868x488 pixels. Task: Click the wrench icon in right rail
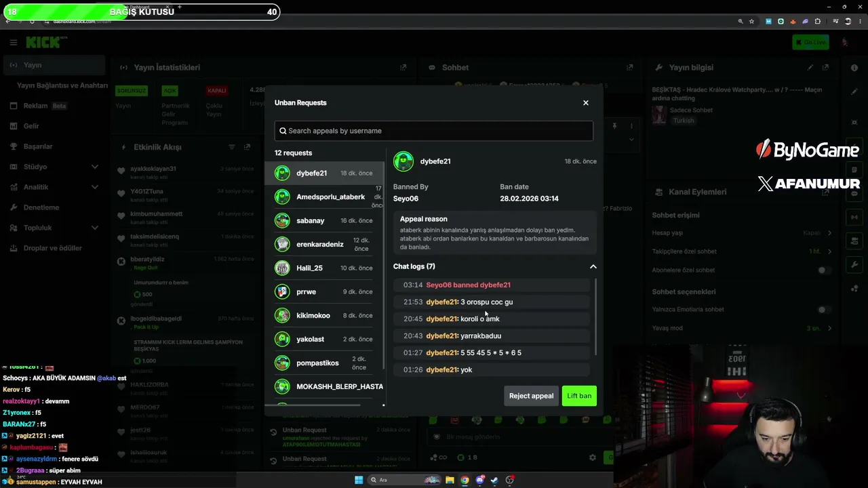[x=854, y=264]
